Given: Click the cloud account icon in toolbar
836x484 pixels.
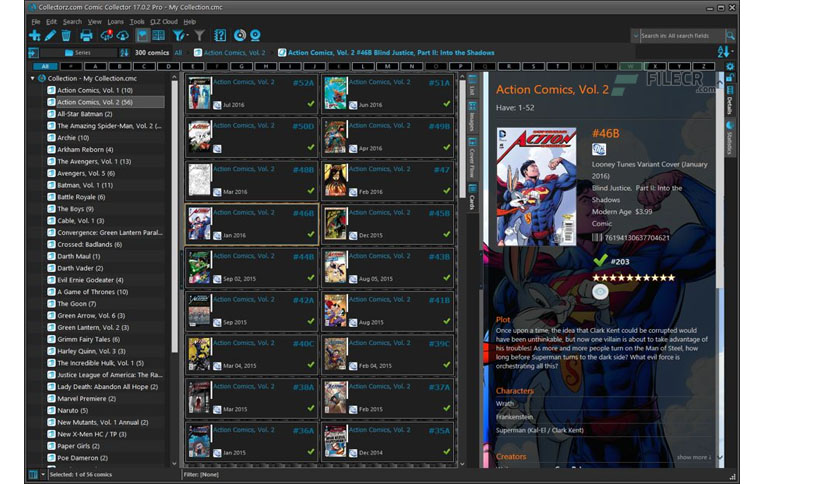Looking at the screenshot, I should point(123,36).
